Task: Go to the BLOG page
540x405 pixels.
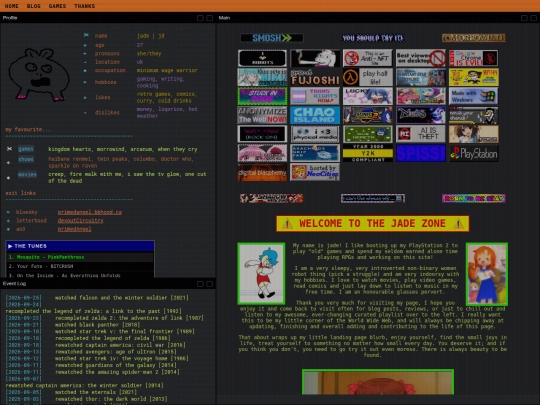Action: click(33, 6)
